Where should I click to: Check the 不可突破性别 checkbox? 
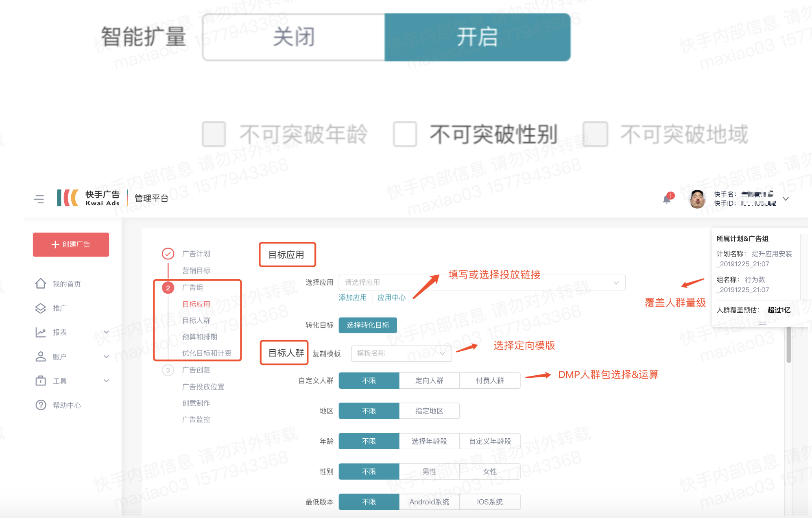405,134
